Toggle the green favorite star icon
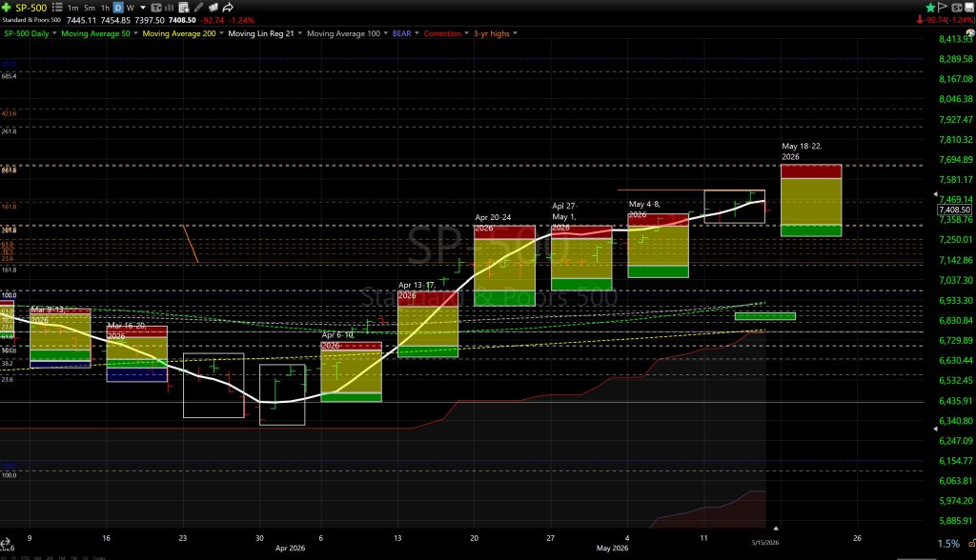Screen dimensions: 976x560 (930, 8)
